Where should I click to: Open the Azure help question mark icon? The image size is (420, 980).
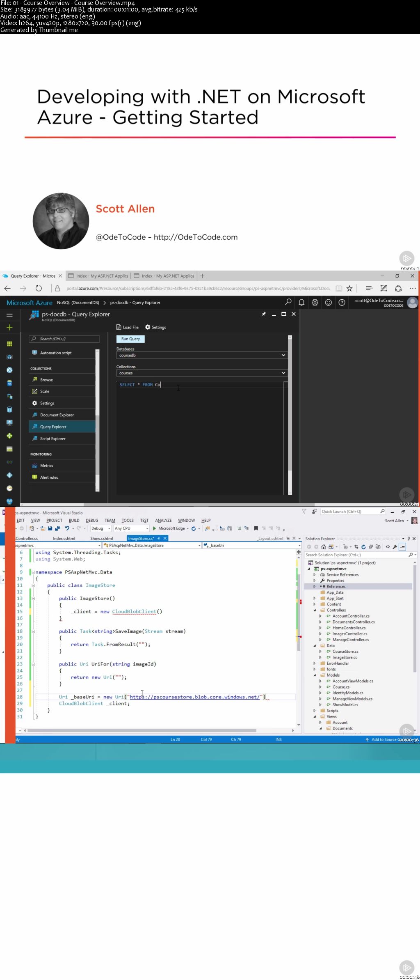click(342, 302)
